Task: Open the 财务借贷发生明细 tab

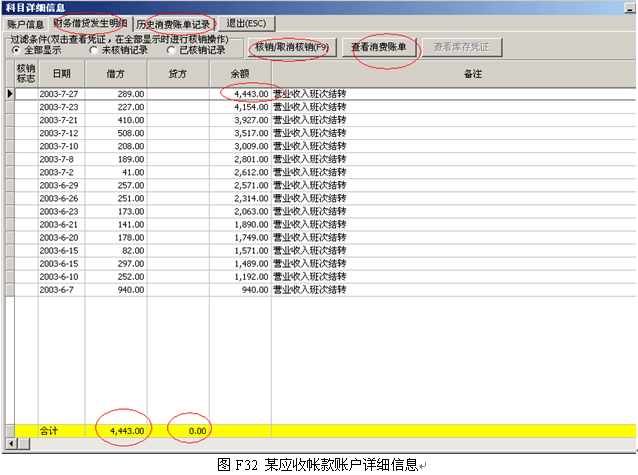Action: click(x=90, y=23)
